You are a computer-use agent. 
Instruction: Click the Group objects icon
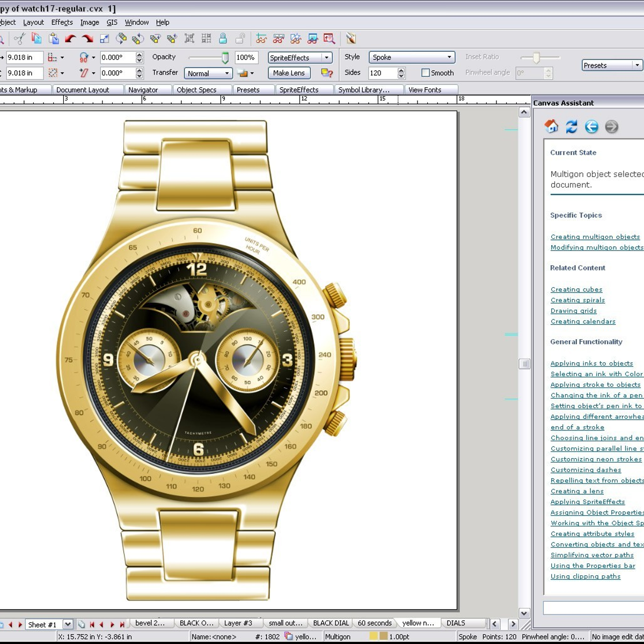pos(189,38)
